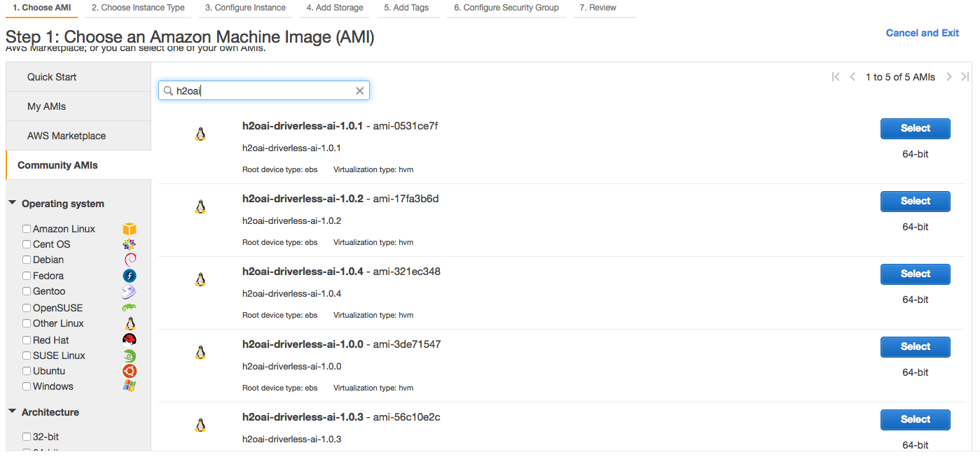
Task: Click the Debian swirl icon
Action: pos(129,260)
